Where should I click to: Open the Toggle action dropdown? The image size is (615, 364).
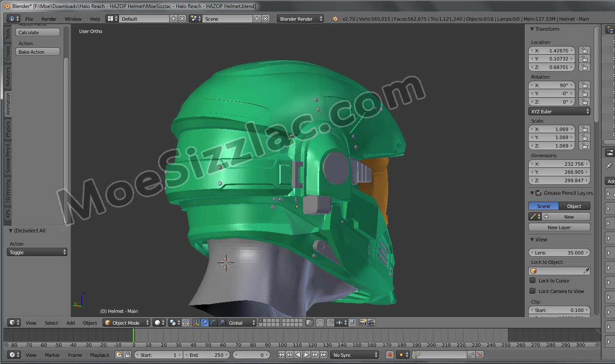tap(37, 252)
